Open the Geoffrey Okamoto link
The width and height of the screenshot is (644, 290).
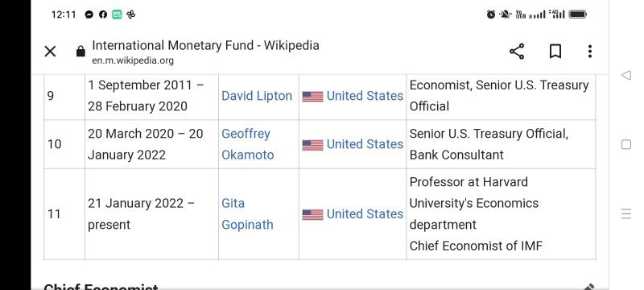point(248,144)
